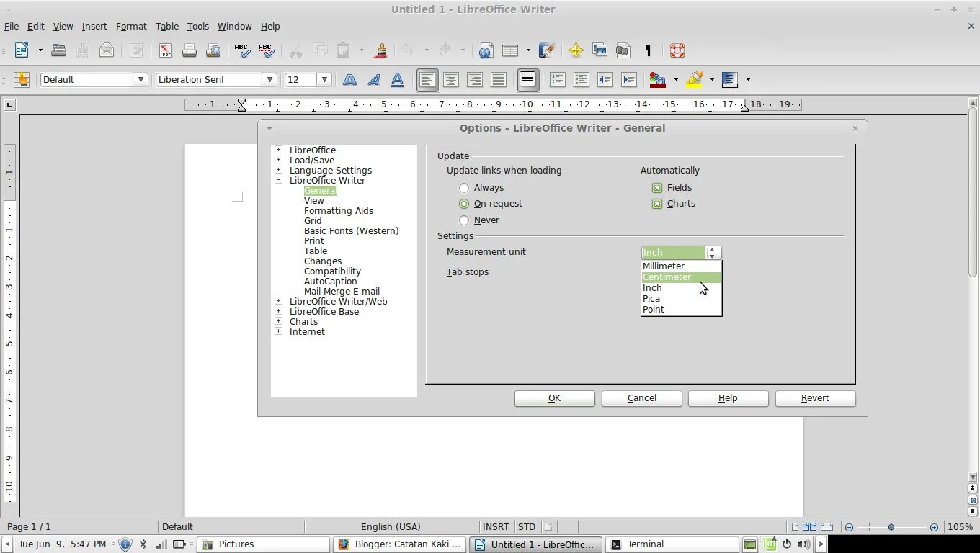Click the Document as E-mail icon
Image resolution: width=980 pixels, height=553 pixels.
pyautogui.click(x=107, y=50)
